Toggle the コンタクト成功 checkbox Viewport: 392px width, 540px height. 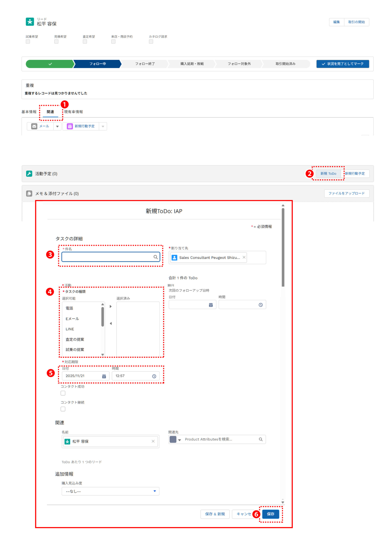(63, 393)
